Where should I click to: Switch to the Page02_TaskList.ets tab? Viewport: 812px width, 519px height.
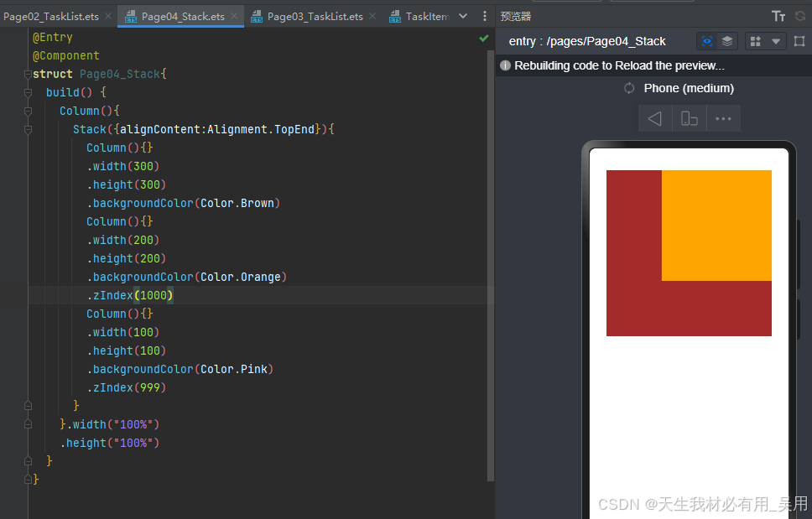point(50,17)
